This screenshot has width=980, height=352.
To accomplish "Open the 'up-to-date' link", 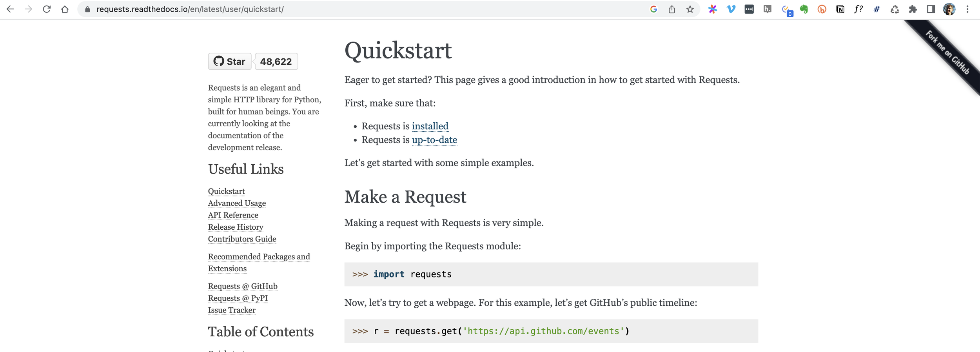I will (434, 140).
